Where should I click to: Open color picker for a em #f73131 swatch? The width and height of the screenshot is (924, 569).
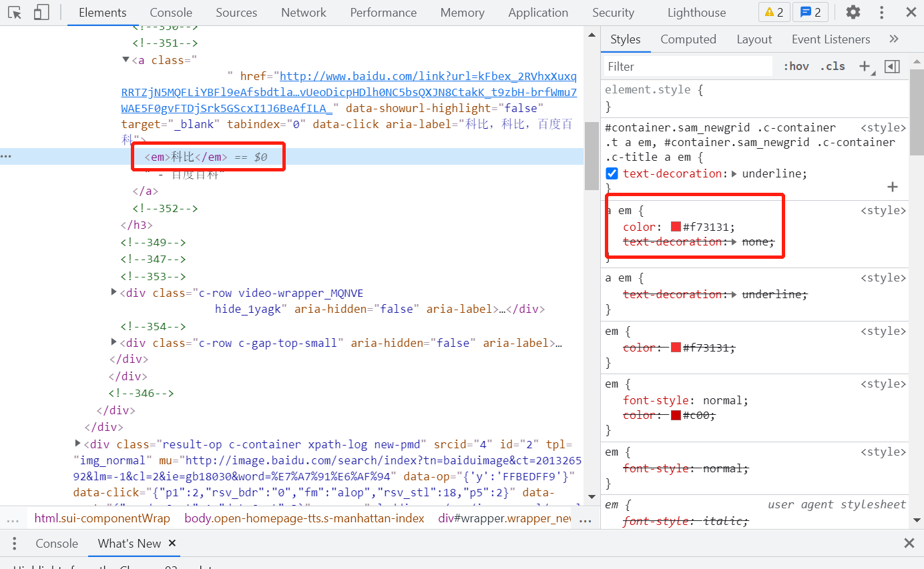pyautogui.click(x=676, y=227)
